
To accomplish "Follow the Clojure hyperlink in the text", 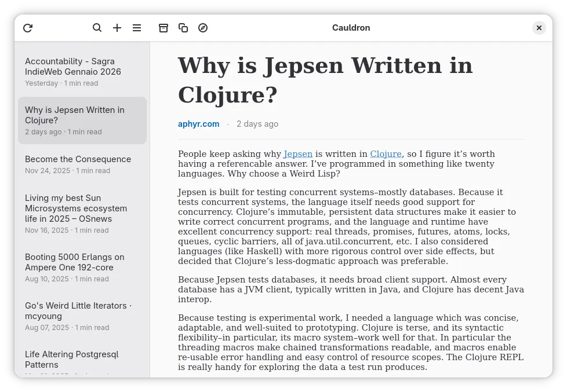I will coord(386,154).
